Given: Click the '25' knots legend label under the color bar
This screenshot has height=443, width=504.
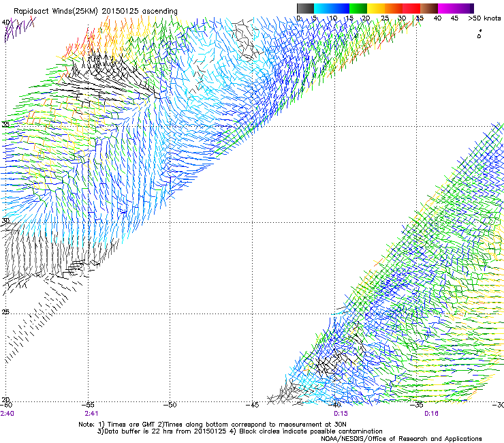Looking at the screenshot, I should pos(385,18).
